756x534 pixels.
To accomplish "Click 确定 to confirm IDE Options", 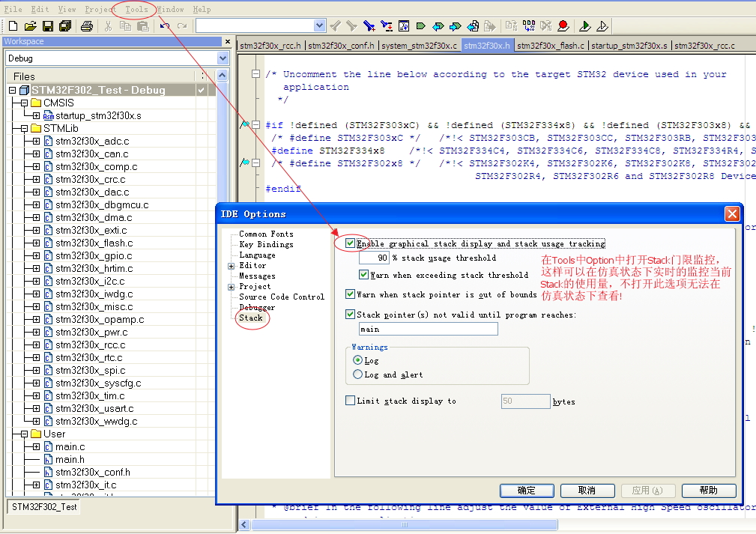I will pyautogui.click(x=527, y=491).
